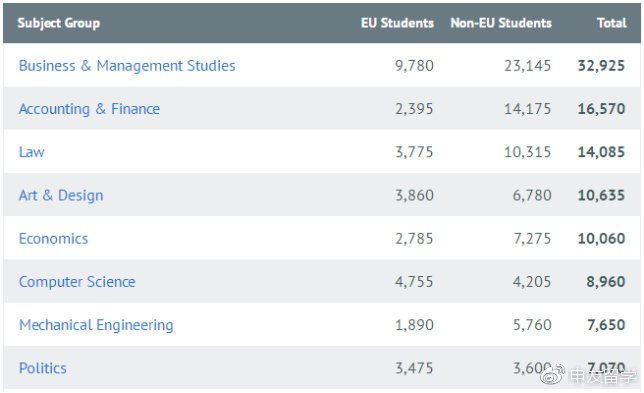Click the Weibo watermark logo icon
This screenshot has width=644, height=393.
[x=552, y=375]
